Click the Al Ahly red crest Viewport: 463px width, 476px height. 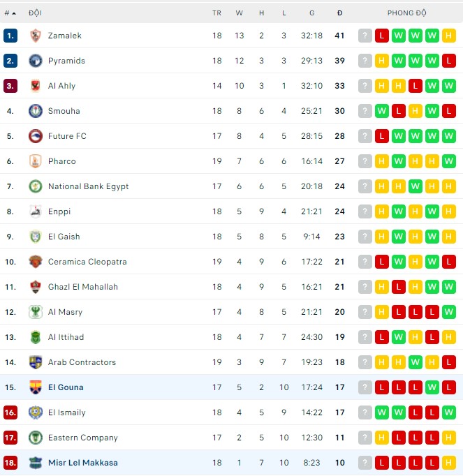click(x=36, y=86)
